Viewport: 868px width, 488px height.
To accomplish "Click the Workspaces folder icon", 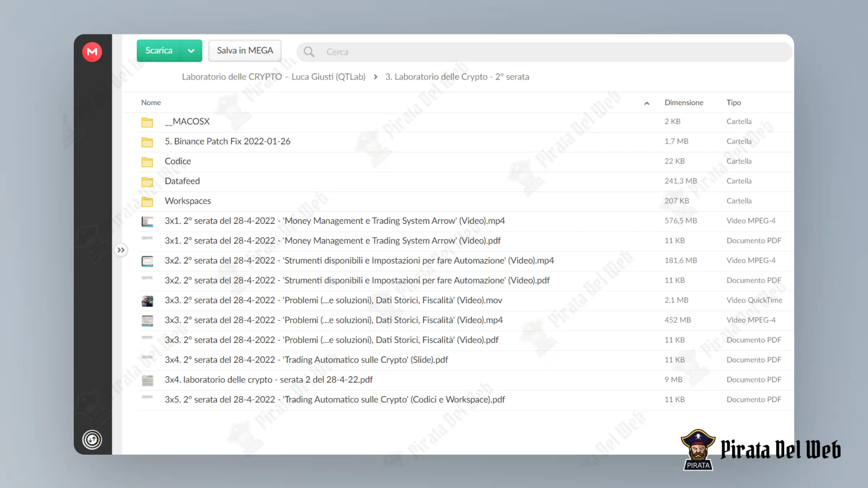I will coord(147,202).
